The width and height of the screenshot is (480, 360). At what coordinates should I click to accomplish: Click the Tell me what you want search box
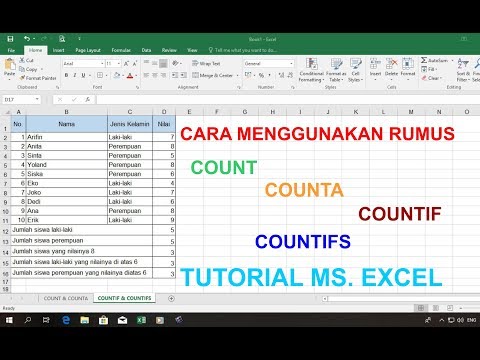[x=243, y=50]
